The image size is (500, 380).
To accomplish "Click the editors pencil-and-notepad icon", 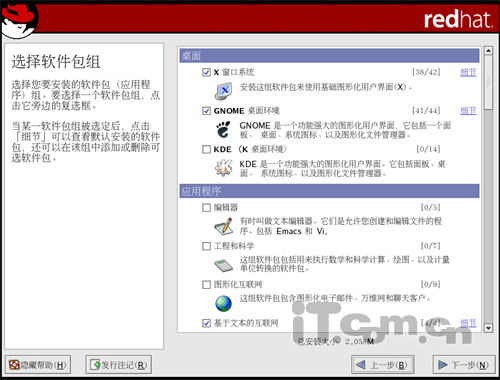I will (x=223, y=226).
